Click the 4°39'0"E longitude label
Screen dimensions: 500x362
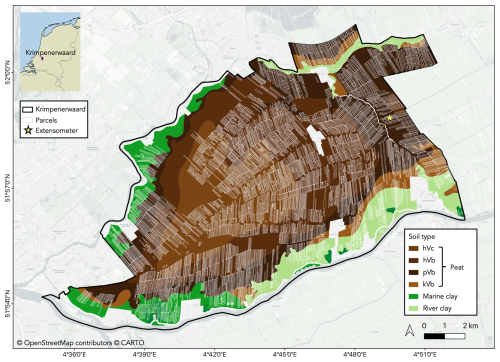coord(144,354)
